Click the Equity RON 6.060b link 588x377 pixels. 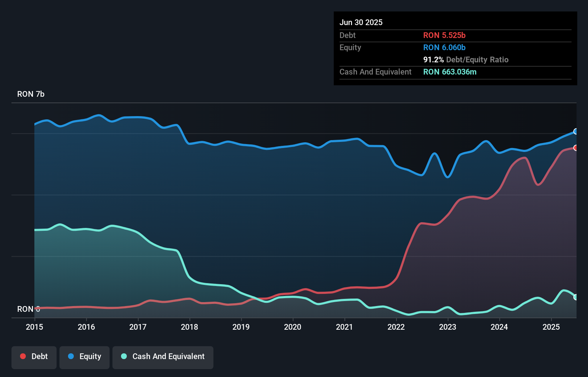pos(444,47)
